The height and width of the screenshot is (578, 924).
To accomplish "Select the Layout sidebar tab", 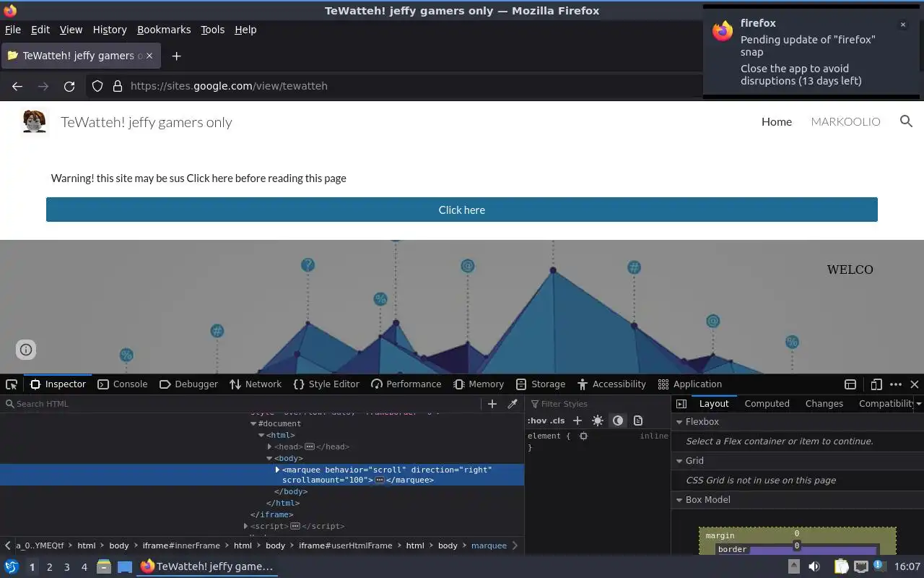I will coord(714,404).
